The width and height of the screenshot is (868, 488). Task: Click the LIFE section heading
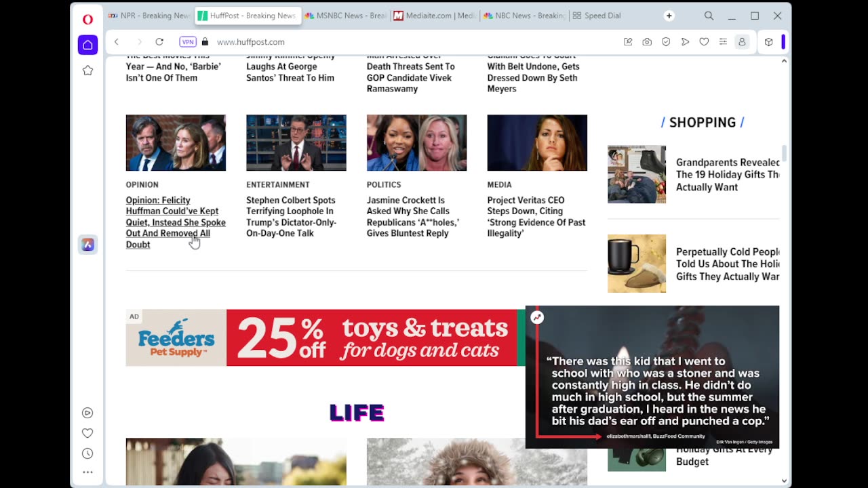(x=357, y=412)
